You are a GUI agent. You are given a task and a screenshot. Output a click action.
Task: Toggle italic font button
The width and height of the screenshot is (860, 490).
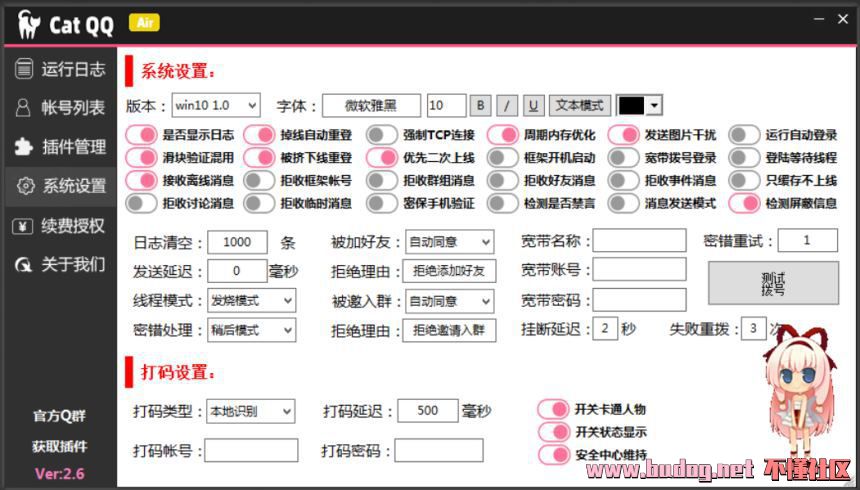507,105
